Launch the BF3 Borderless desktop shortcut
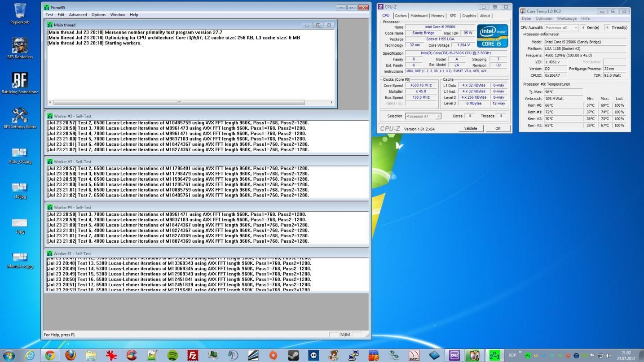The height and width of the screenshot is (362, 644). pos(20,48)
